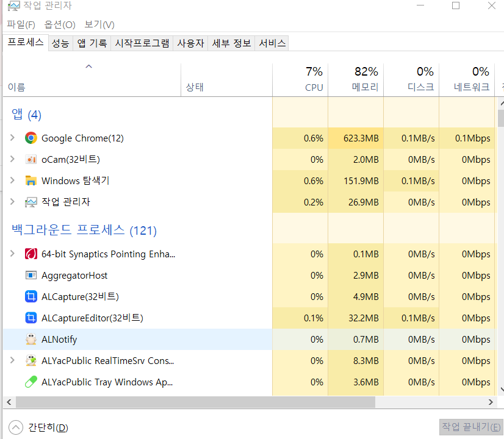This screenshot has height=439, width=504.
Task: Click the horizontal scrollbar left arrow
Action: click(x=9, y=402)
